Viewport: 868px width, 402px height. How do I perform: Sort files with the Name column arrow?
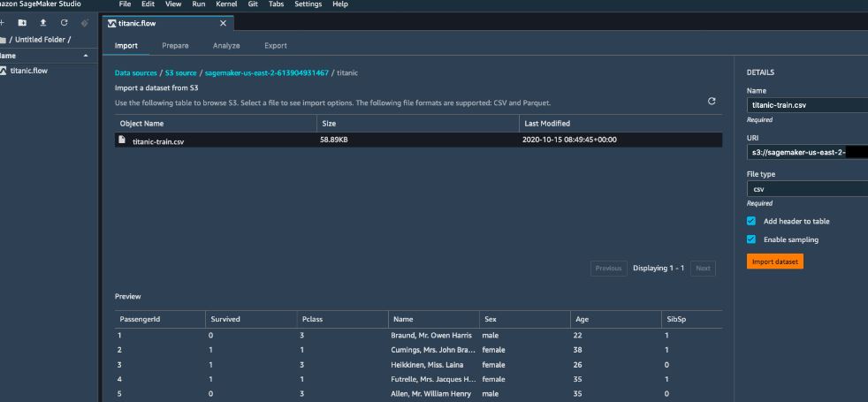(x=86, y=56)
